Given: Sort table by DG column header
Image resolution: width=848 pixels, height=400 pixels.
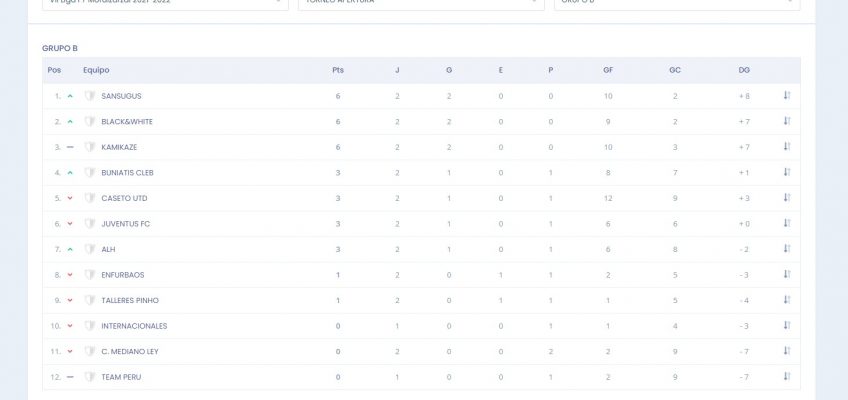Looking at the screenshot, I should coord(744,70).
